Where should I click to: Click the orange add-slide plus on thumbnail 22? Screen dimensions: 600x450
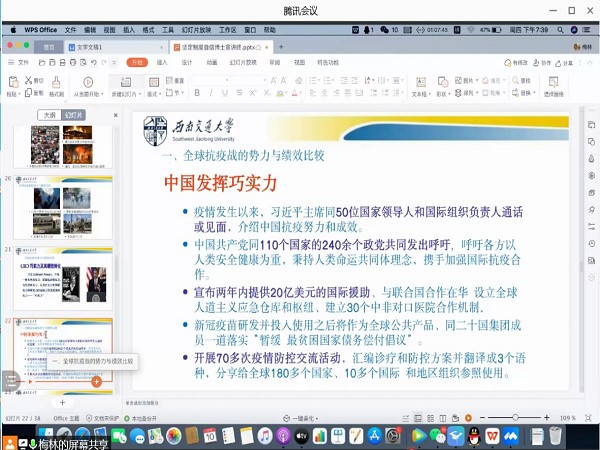[x=96, y=381]
